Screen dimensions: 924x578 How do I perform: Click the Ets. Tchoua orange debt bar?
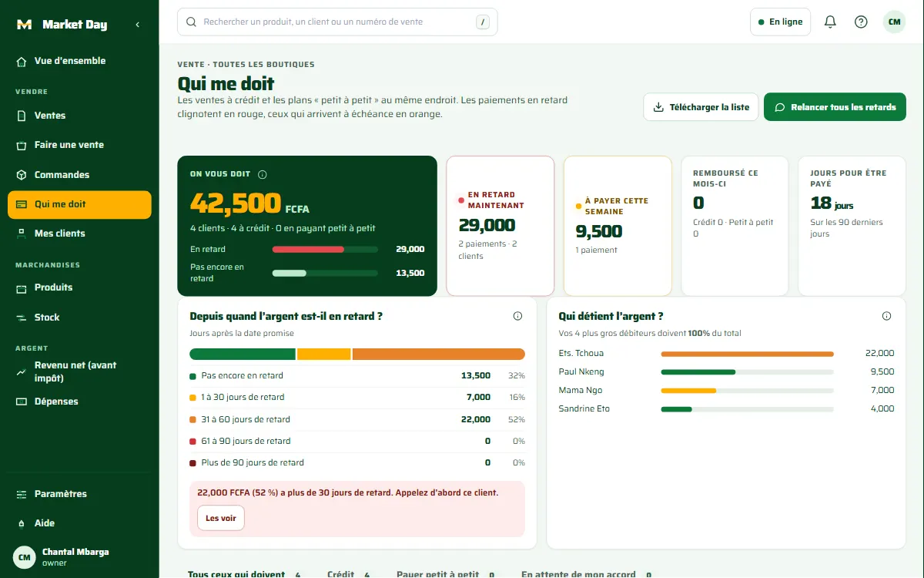(747, 354)
